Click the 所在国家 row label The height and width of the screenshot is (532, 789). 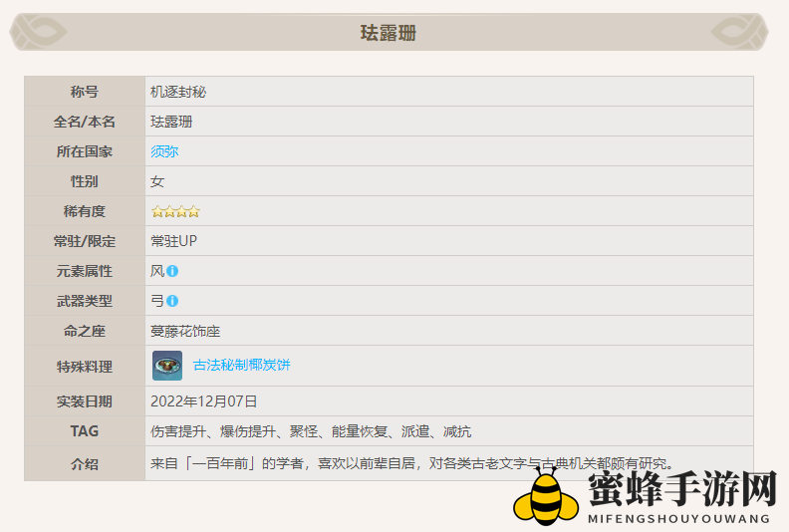85,151
